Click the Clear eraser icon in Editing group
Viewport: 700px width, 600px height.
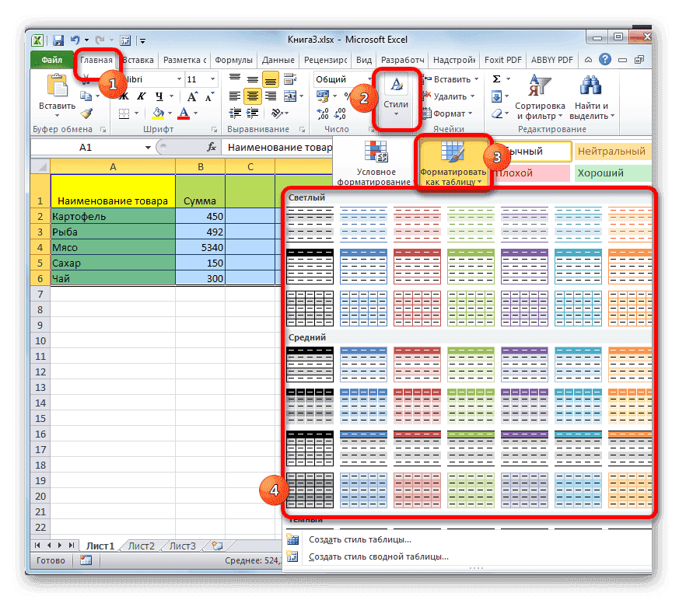click(496, 113)
